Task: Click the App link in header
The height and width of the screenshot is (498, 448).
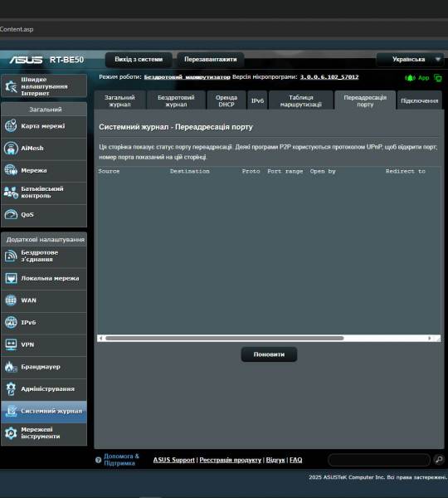Action: (x=424, y=78)
